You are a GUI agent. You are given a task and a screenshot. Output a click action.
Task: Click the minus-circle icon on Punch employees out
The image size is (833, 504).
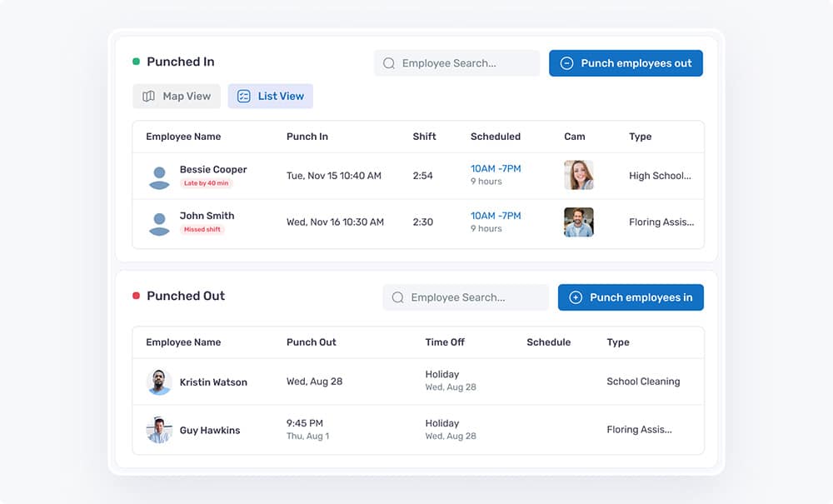pos(566,63)
